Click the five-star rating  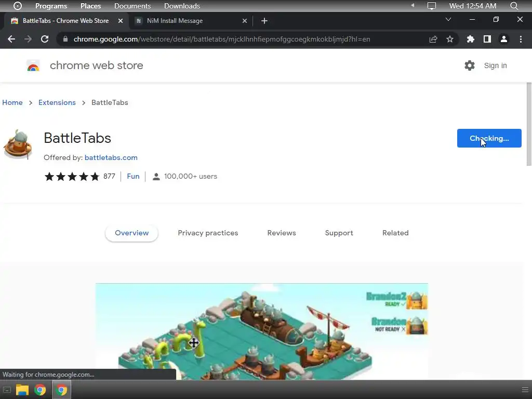coord(72,177)
